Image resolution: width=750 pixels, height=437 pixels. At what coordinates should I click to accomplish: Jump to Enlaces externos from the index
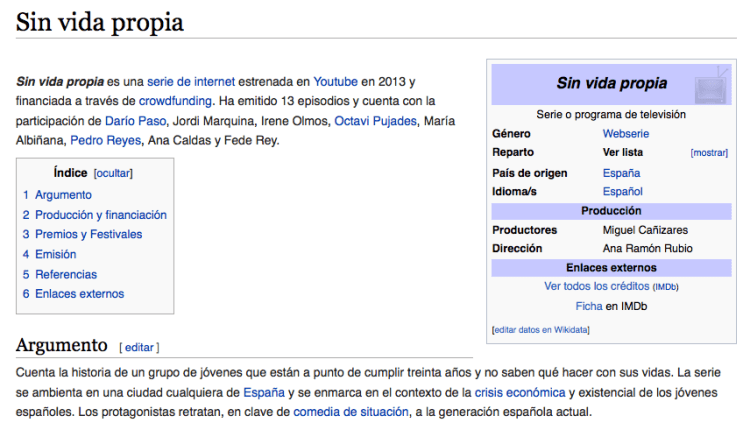(x=79, y=294)
